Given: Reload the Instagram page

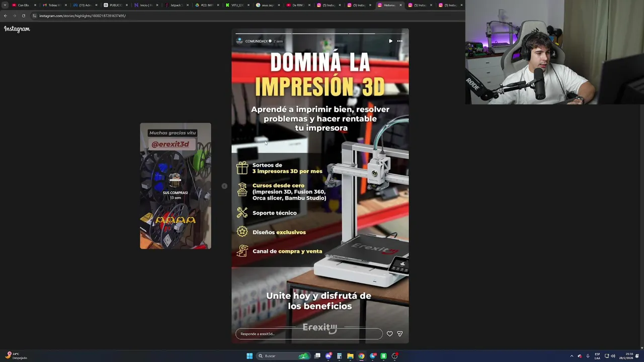Looking at the screenshot, I should coord(23,16).
